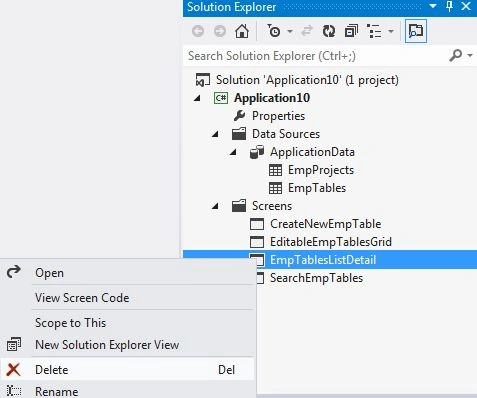This screenshot has width=477, height=398.
Task: Click the screen icon beside EditableEmpTablesGrid
Action: click(257, 242)
